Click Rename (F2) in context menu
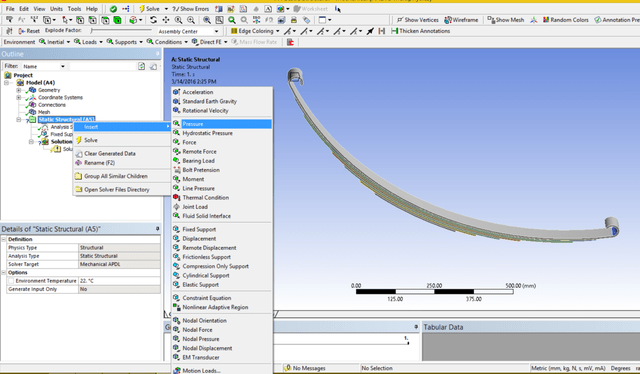 [122, 163]
